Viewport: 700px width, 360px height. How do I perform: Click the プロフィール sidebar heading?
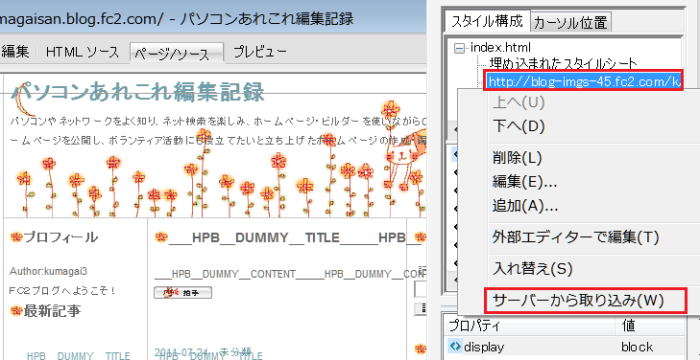click(60, 237)
